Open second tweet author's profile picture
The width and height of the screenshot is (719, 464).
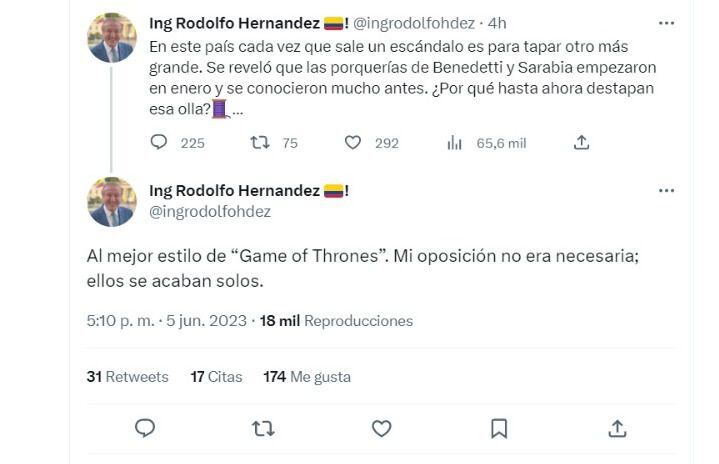[x=112, y=201]
